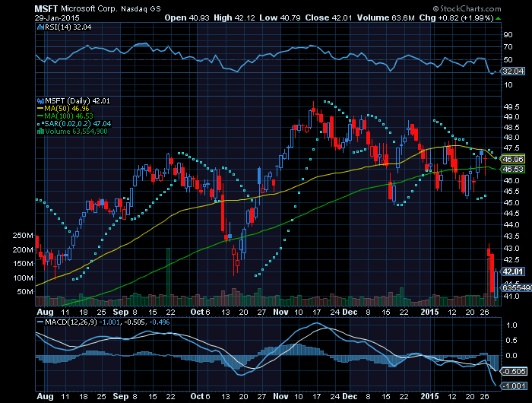532x403 pixels.
Task: Click the 32.04 RSI value tag on right axis
Action: point(513,71)
